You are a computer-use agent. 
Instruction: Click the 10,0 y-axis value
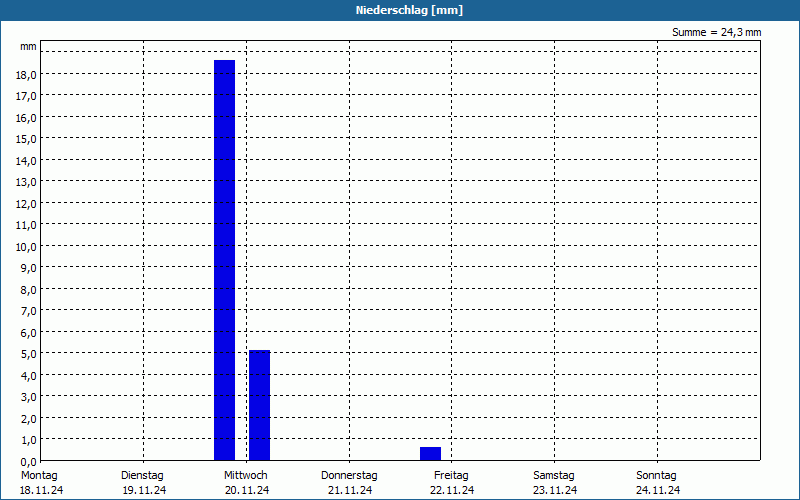(x=26, y=246)
